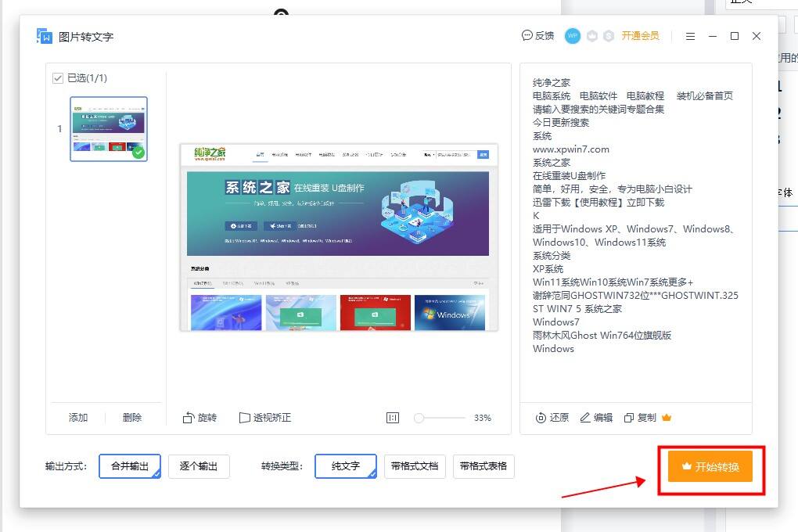Click the 还原 restore icon
798x532 pixels.
point(541,418)
